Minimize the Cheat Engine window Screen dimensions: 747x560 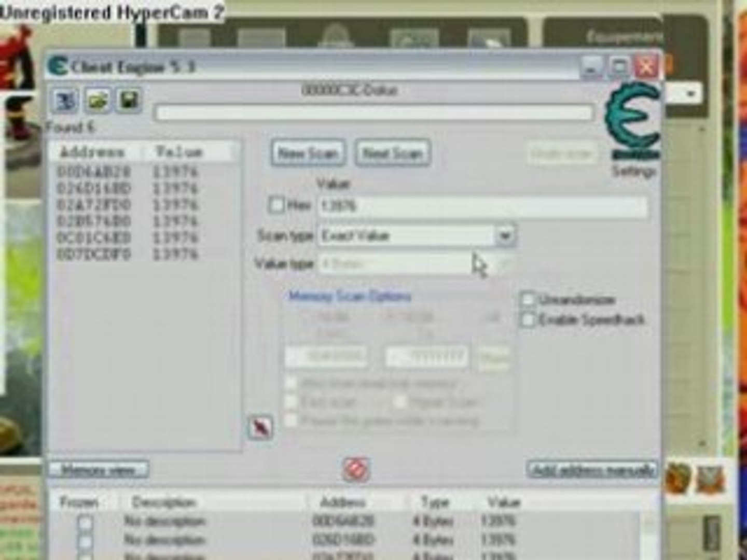pyautogui.click(x=591, y=67)
